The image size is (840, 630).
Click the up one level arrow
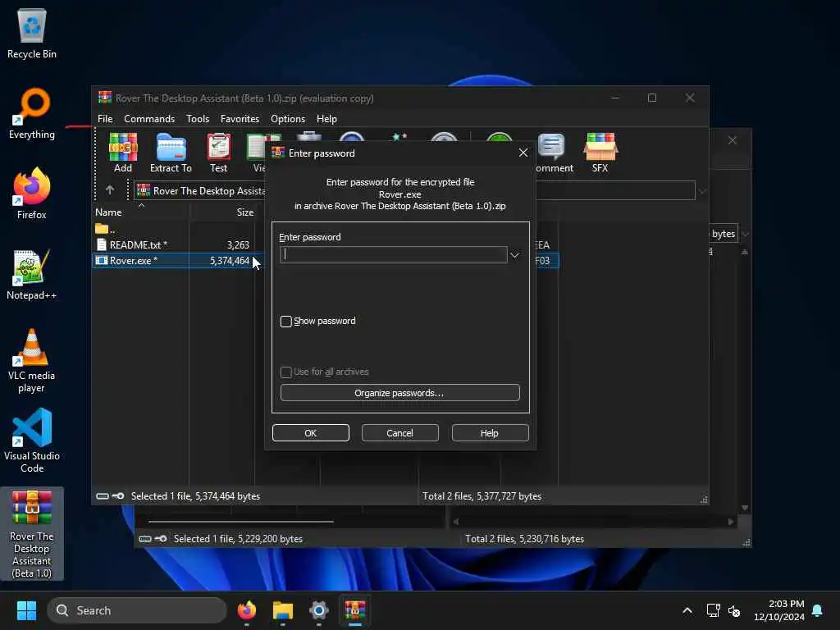(110, 190)
